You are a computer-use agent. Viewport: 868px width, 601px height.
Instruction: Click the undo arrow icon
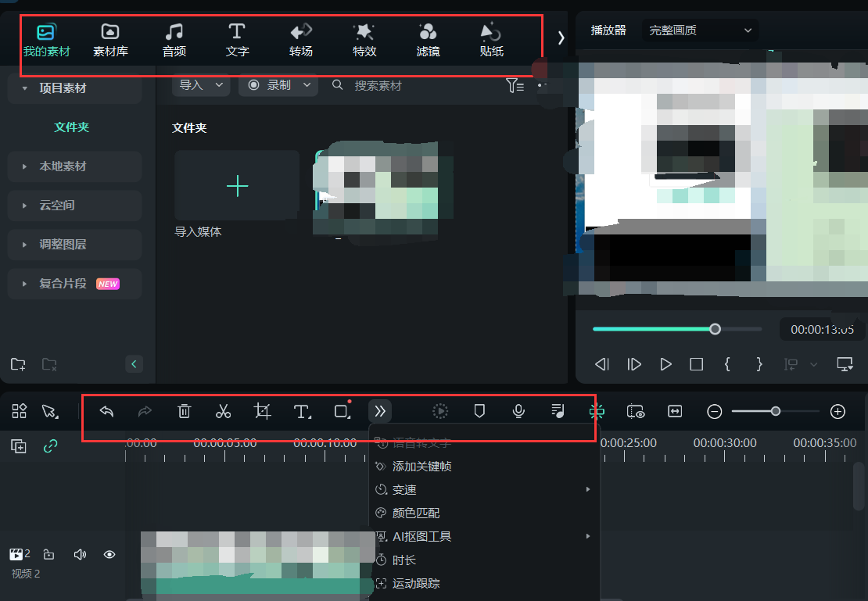pos(106,411)
